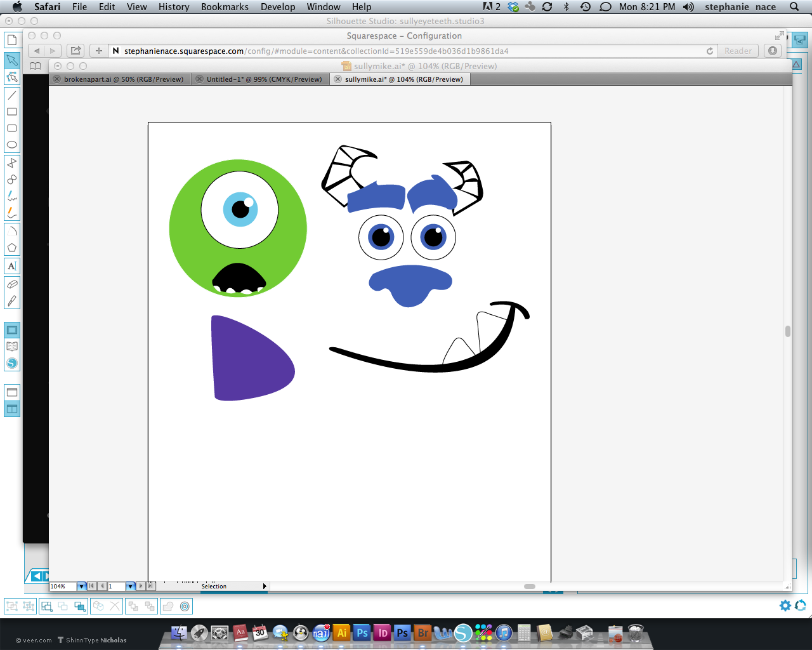
Task: Go to next artboard button
Action: (141, 586)
